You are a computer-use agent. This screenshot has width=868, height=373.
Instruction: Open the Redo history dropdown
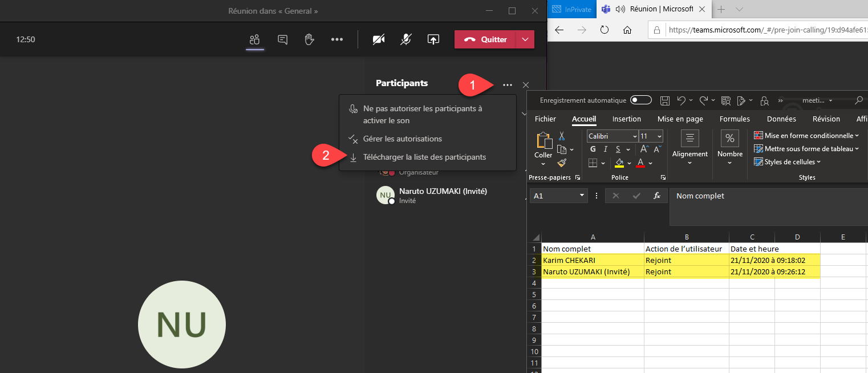713,100
